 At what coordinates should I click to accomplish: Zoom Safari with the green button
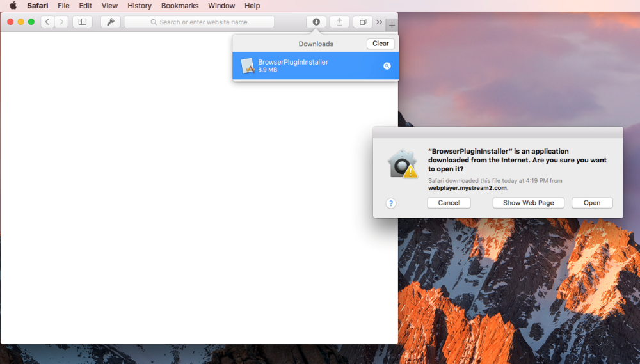(x=31, y=22)
